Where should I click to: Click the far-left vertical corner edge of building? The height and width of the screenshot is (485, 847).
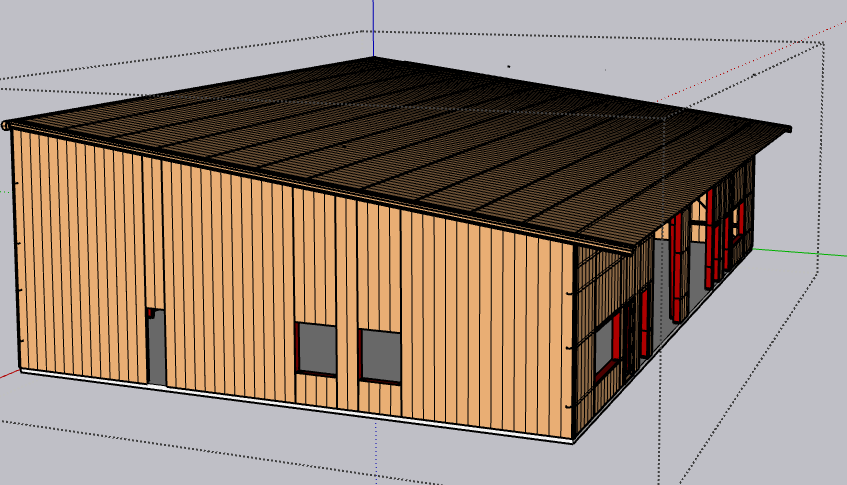point(14,250)
